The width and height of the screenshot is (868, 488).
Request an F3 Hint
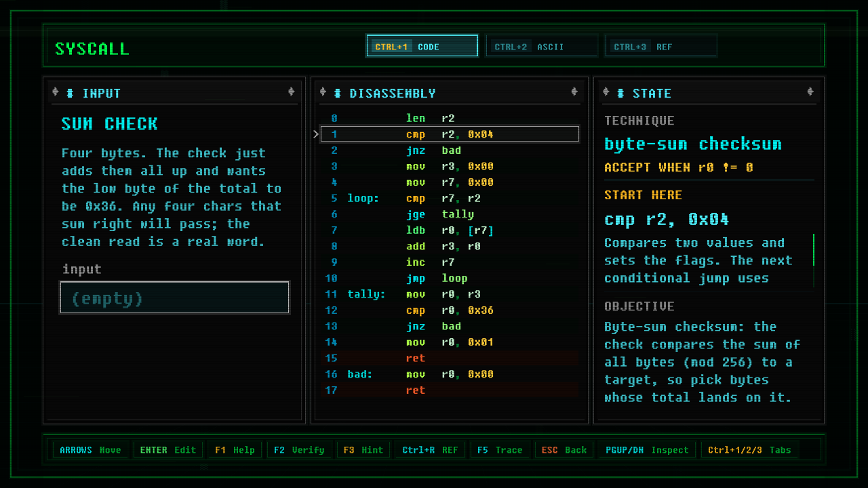(x=363, y=450)
